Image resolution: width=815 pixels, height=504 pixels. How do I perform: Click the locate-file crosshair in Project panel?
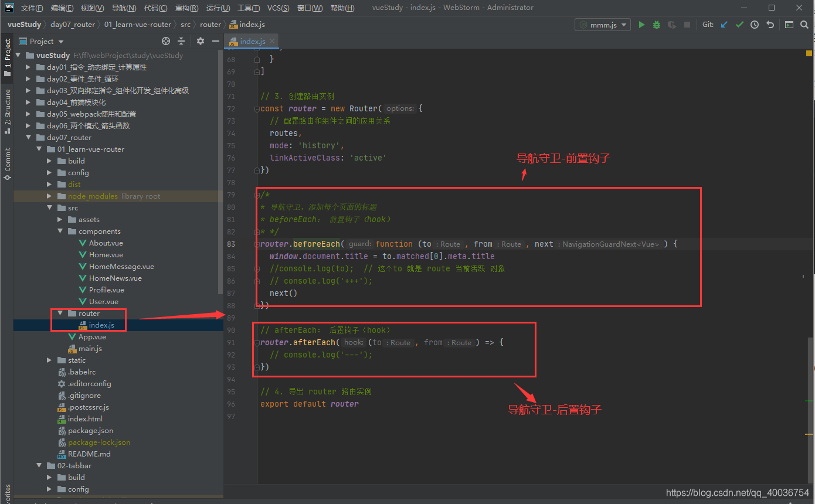click(166, 41)
